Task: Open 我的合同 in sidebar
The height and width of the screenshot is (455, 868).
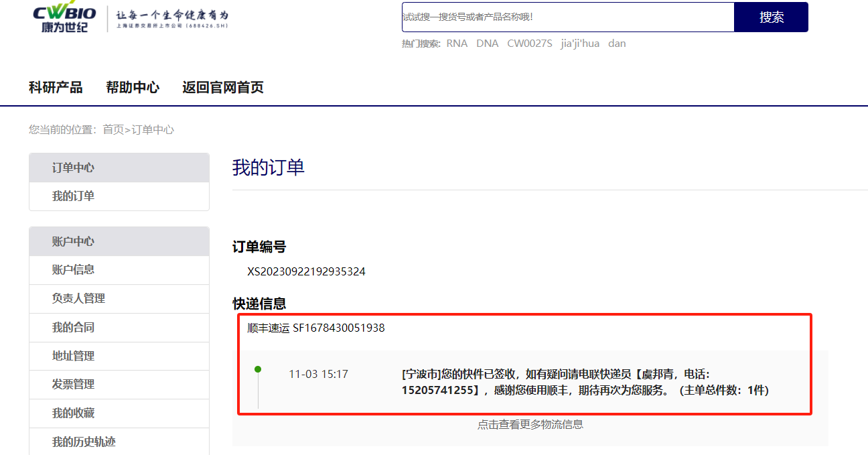Action: tap(73, 327)
